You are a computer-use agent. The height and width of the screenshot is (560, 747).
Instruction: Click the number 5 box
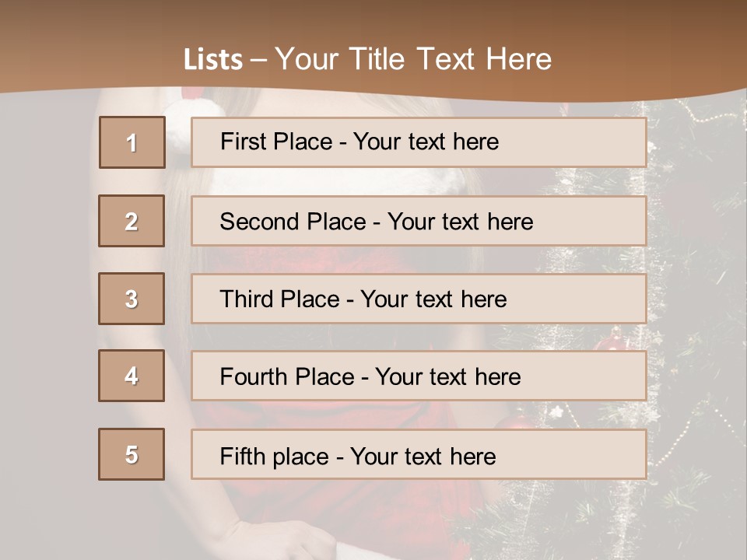point(132,454)
